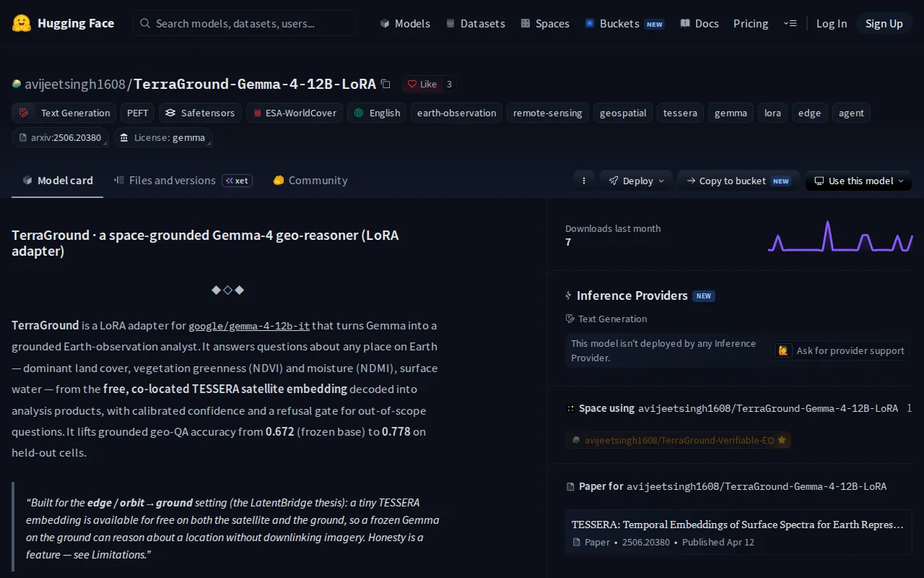
Task: Select the Text Generation tag
Action: pyautogui.click(x=65, y=113)
